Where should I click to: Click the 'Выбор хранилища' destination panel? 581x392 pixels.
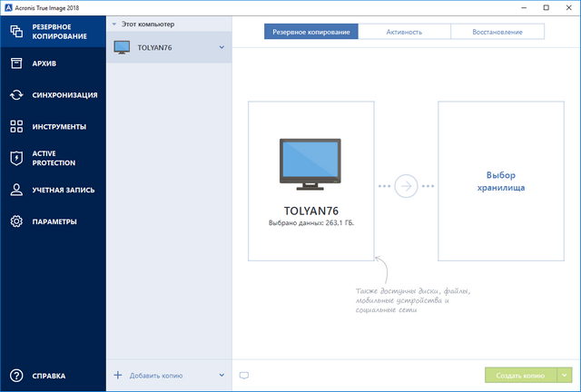click(506, 181)
